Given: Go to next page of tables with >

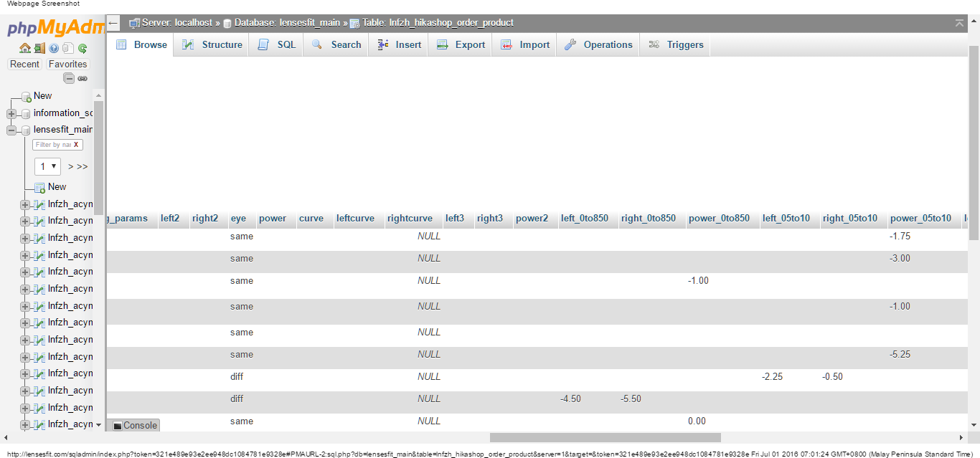Looking at the screenshot, I should (x=71, y=166).
